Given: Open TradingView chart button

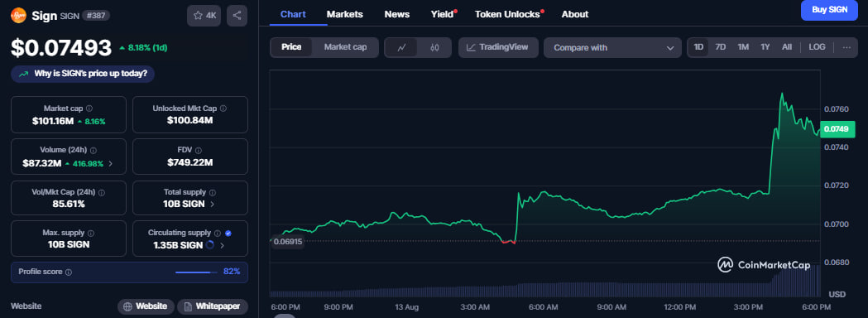Looking at the screenshot, I should [497, 47].
